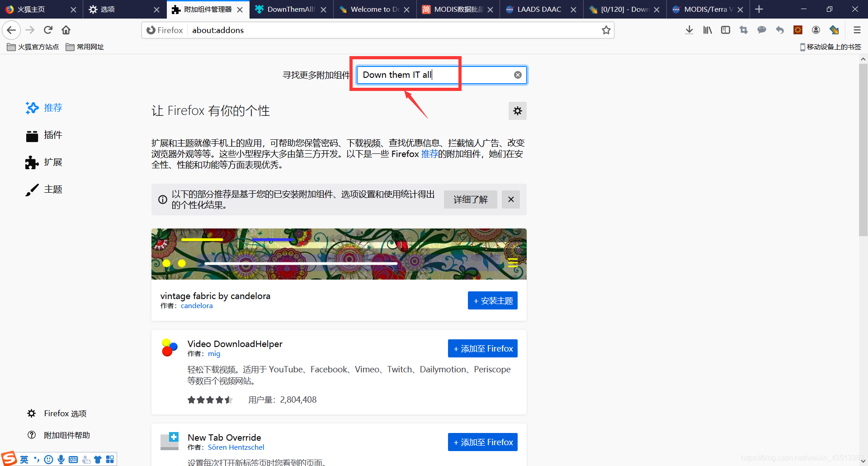Open the library icon
The height and width of the screenshot is (466, 868).
pyautogui.click(x=708, y=30)
